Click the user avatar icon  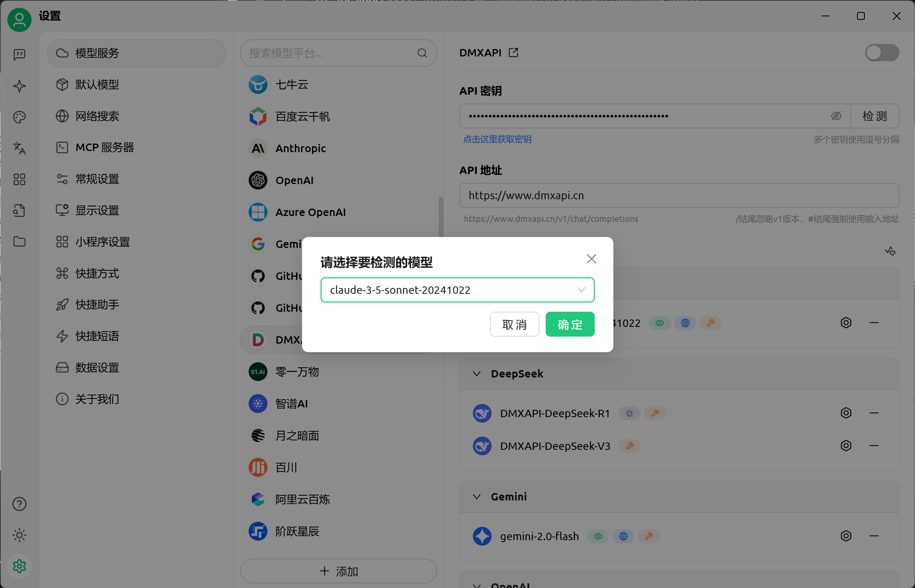point(19,19)
